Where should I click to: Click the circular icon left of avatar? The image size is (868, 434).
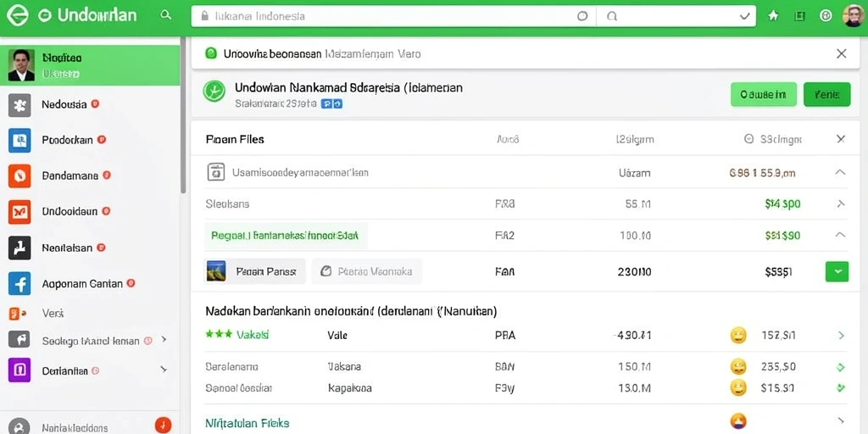click(826, 16)
